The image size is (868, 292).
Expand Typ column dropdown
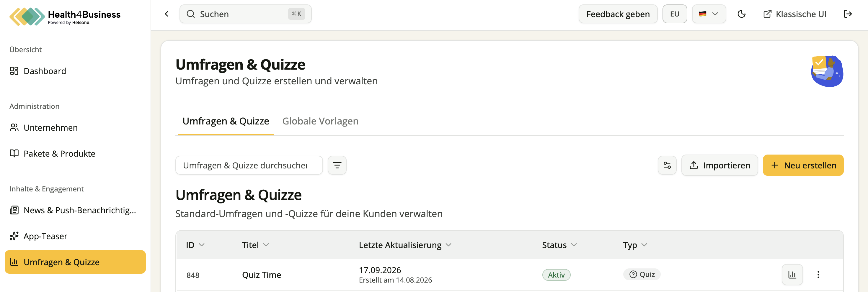click(x=644, y=245)
